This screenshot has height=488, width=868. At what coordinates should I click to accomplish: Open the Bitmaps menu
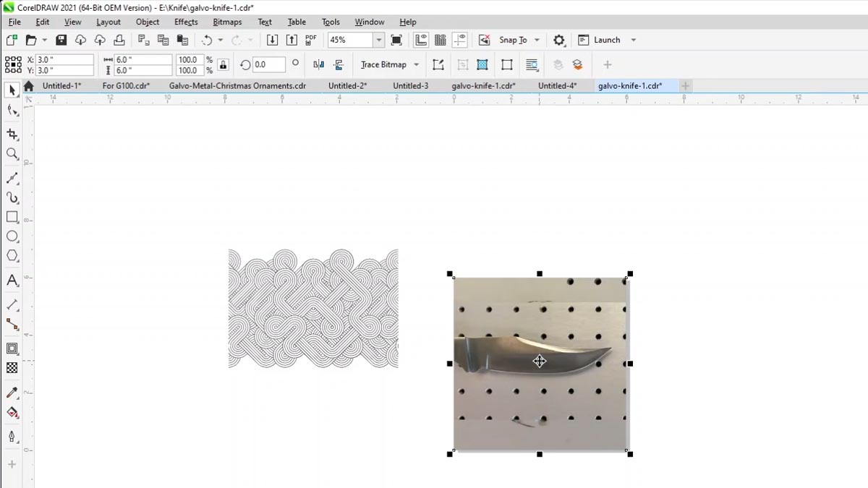click(x=226, y=22)
